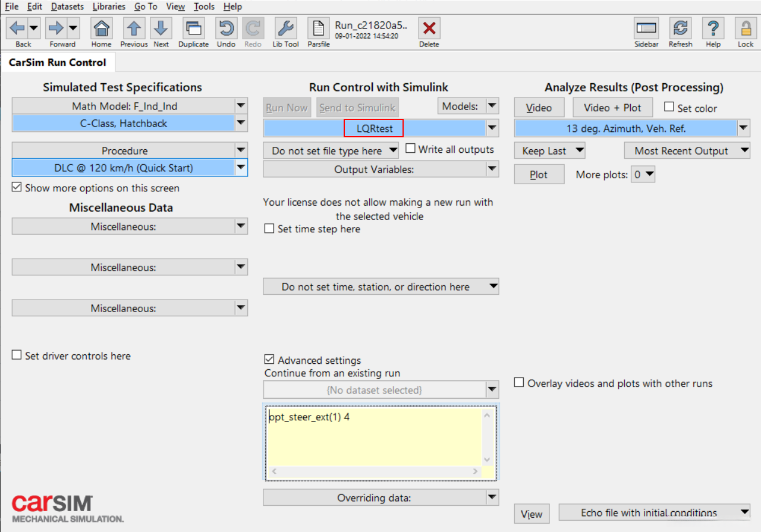Open Help with question mark icon
This screenshot has height=532, width=761.
pyautogui.click(x=713, y=28)
